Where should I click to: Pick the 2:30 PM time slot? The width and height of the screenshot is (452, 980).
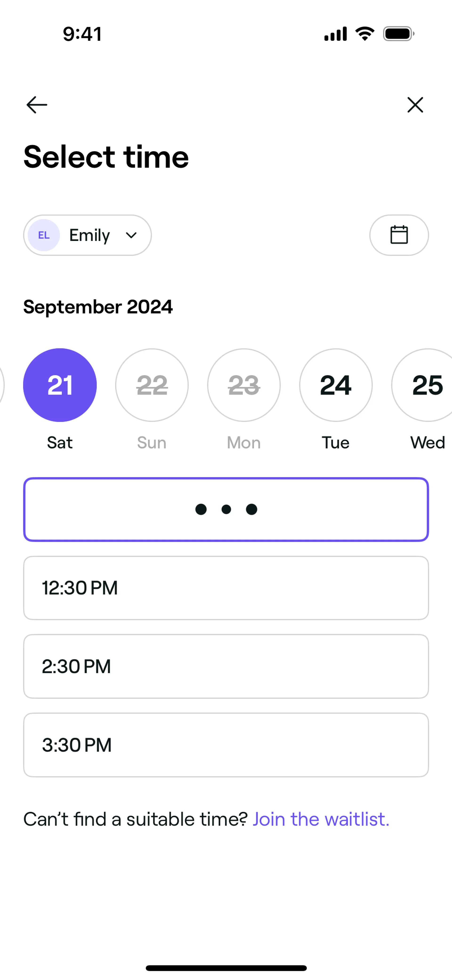[226, 666]
